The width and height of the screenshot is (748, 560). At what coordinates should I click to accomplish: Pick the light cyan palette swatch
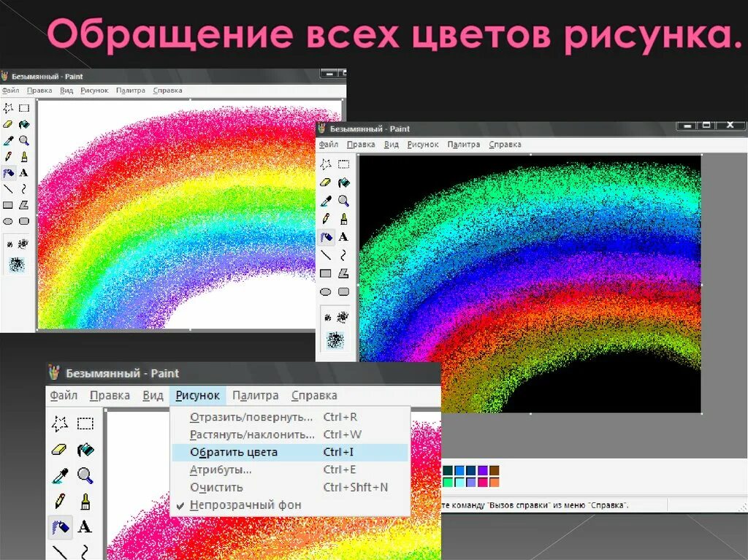[459, 483]
